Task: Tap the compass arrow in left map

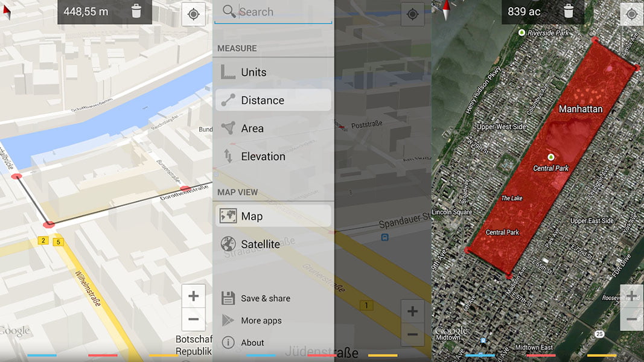Action: (7, 12)
